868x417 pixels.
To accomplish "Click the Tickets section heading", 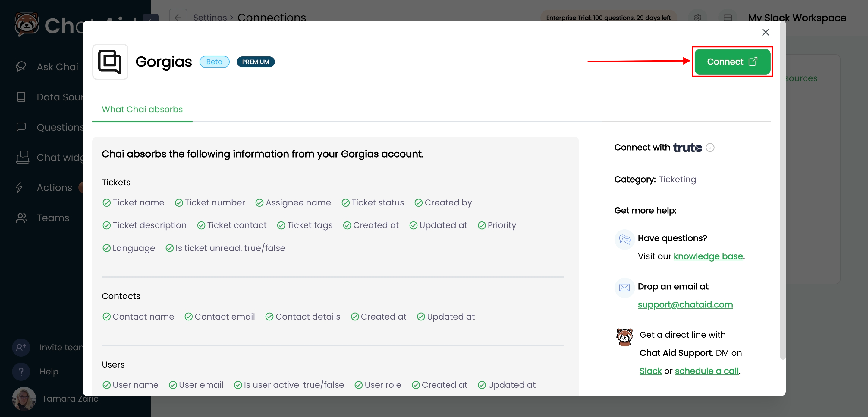I will coord(116,183).
